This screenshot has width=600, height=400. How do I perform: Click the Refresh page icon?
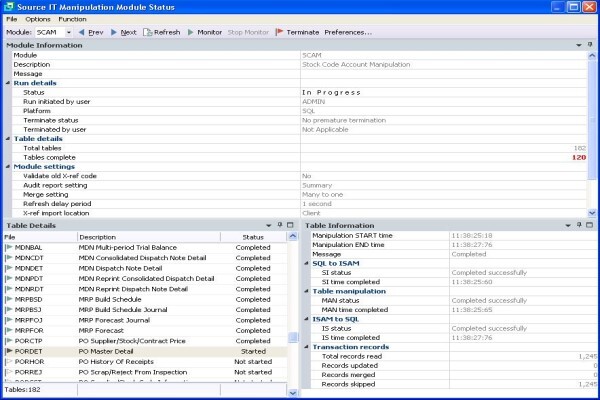pyautogui.click(x=147, y=33)
